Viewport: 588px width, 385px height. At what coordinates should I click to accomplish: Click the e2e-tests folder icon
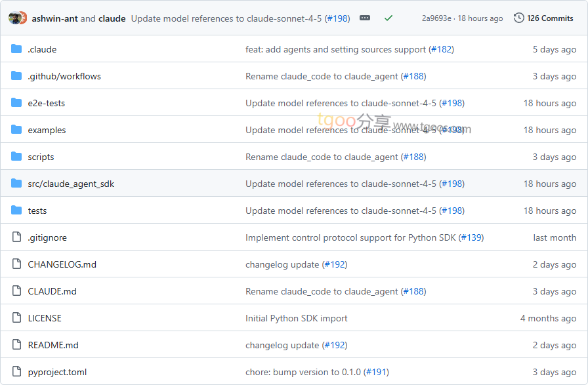pyautogui.click(x=16, y=103)
